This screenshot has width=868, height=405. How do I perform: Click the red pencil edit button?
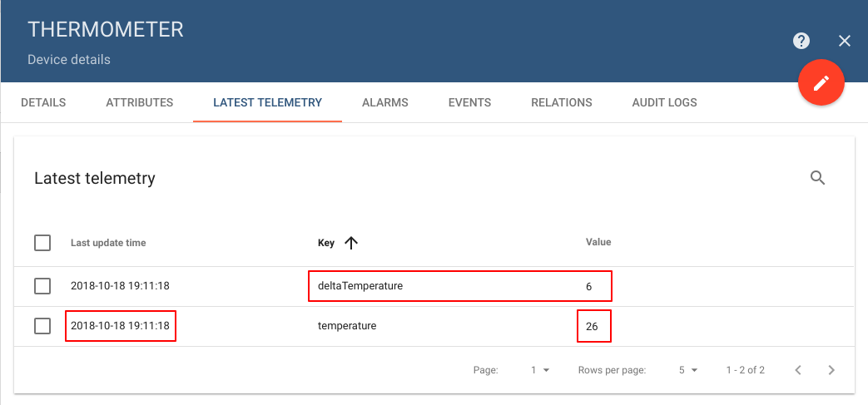[x=821, y=82]
